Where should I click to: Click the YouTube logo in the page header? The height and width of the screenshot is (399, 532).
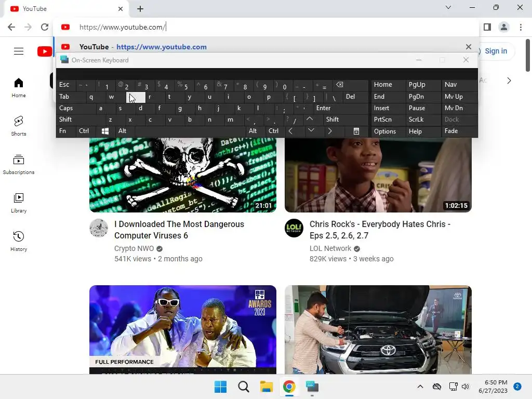click(45, 51)
